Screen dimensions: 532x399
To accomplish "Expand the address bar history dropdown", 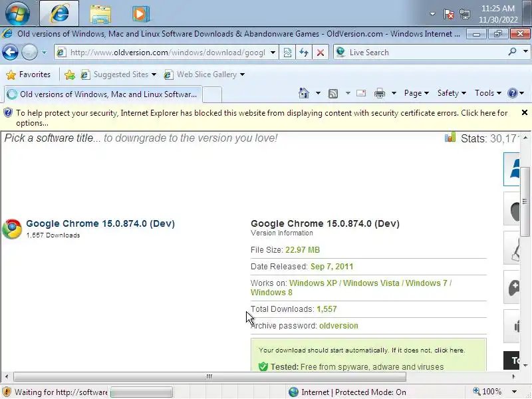I will coord(273,53).
